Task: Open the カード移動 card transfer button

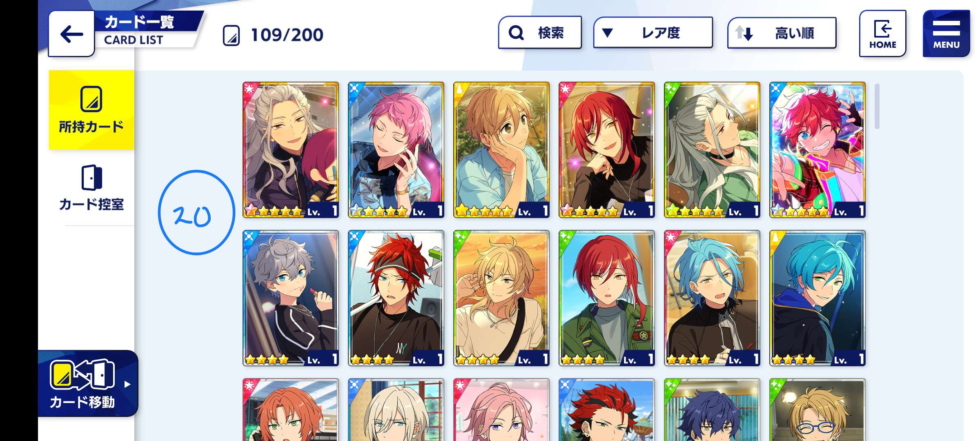Action: tap(88, 383)
